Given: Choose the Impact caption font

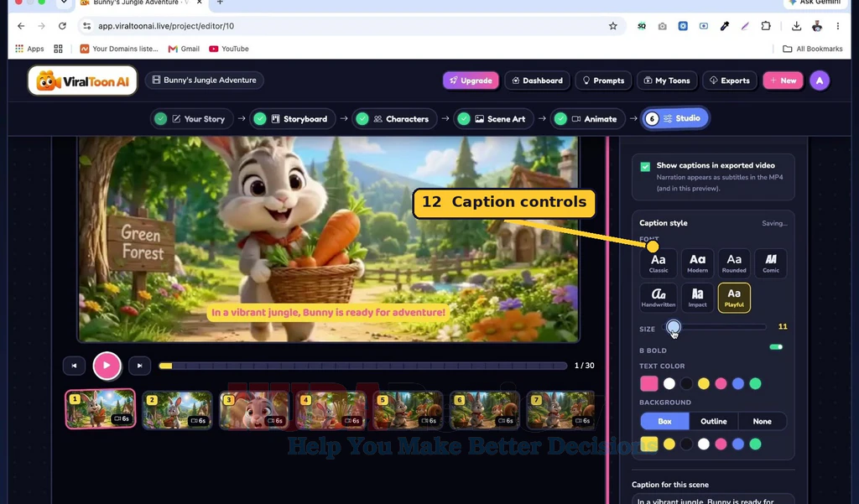Looking at the screenshot, I should tap(697, 298).
